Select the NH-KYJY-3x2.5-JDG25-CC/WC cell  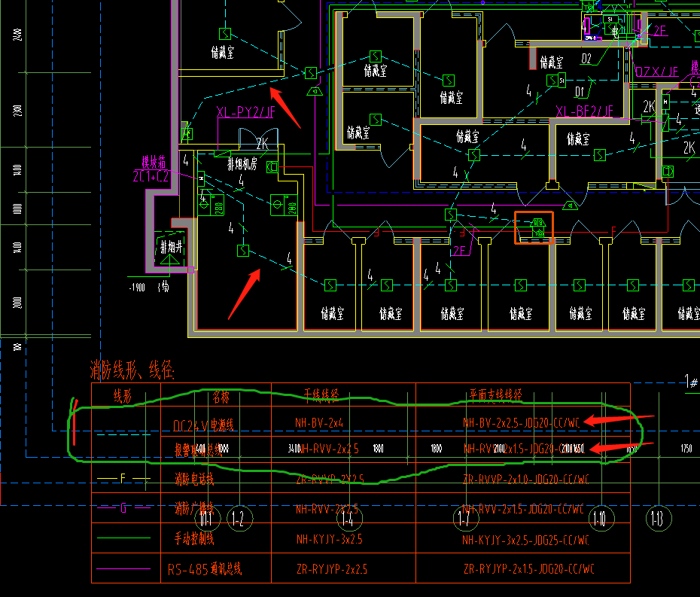pyautogui.click(x=525, y=540)
